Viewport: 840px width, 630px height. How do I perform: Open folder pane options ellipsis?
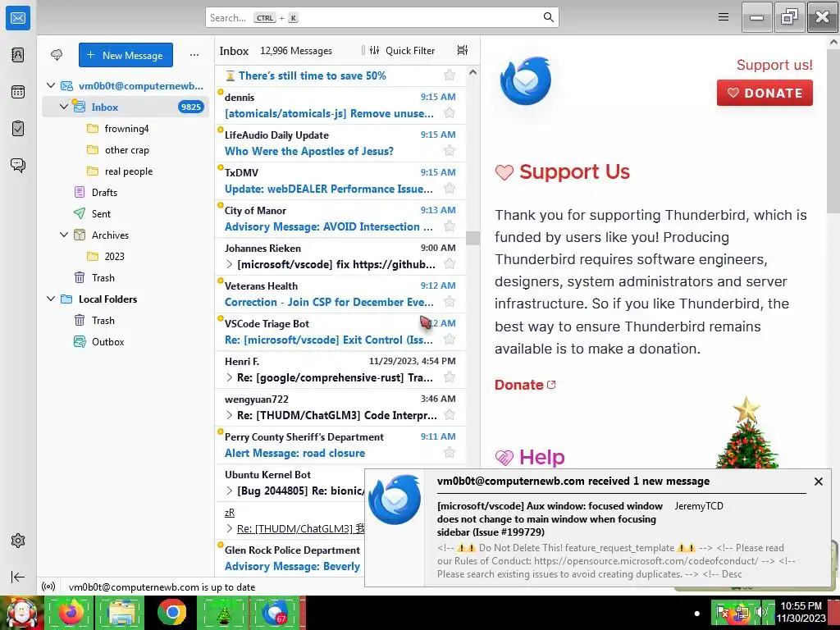pos(194,55)
